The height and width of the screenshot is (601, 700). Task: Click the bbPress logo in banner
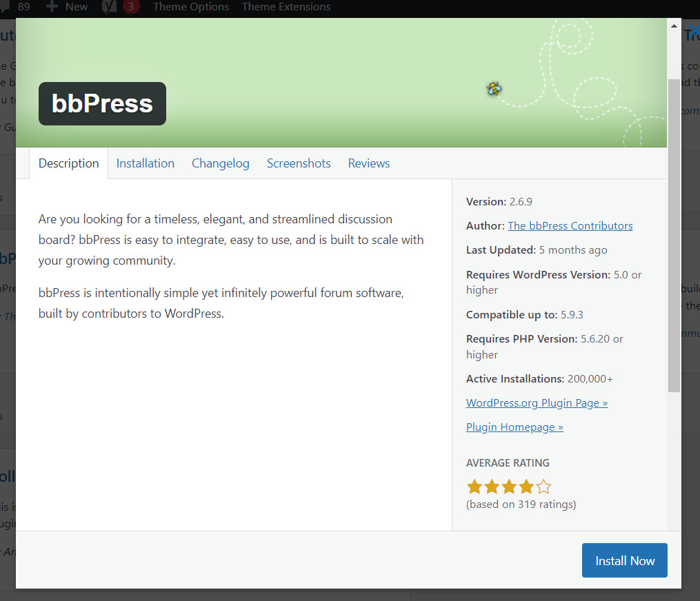(x=102, y=103)
